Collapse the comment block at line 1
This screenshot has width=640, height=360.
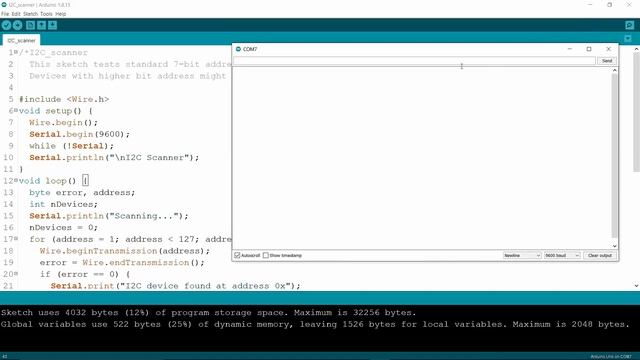click(16, 52)
